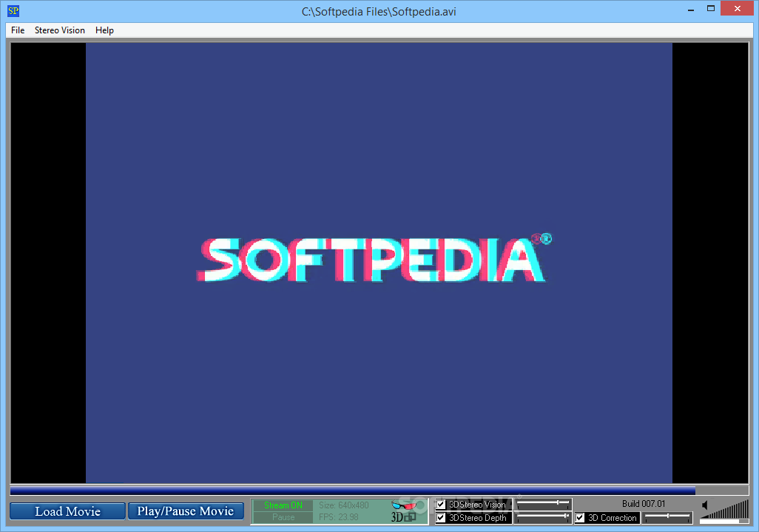The width and height of the screenshot is (759, 532).
Task: Click the Pause status indicator
Action: pyautogui.click(x=283, y=517)
